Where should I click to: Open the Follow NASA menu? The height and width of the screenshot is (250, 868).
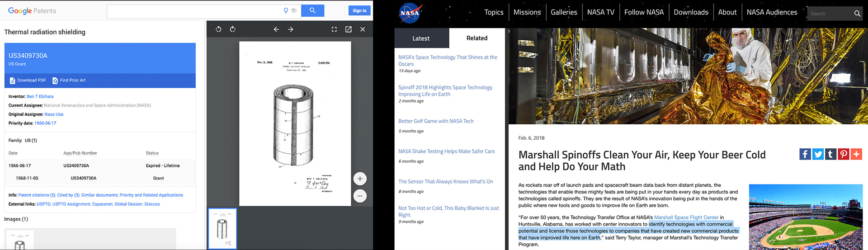pos(644,12)
